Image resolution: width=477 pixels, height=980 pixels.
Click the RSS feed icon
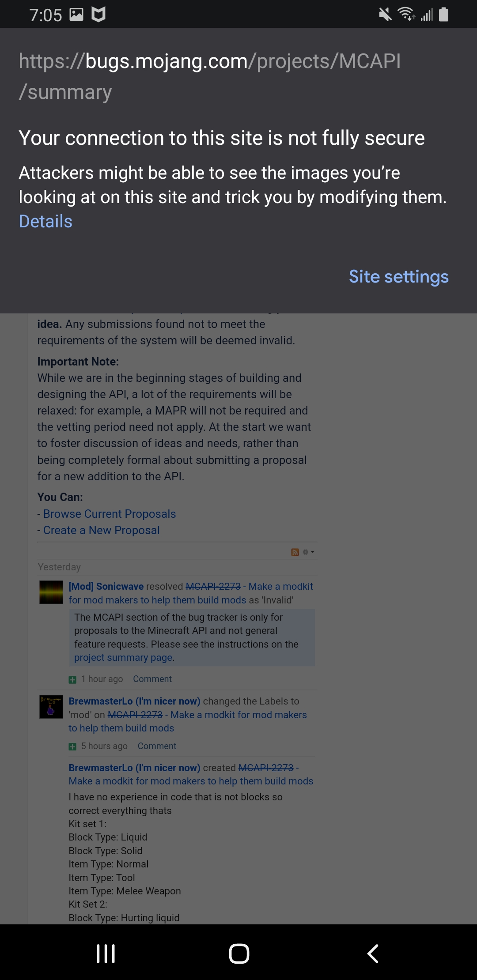point(295,552)
